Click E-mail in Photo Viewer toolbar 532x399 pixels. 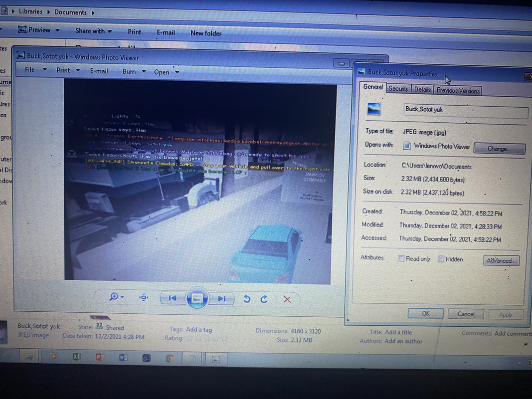pyautogui.click(x=99, y=71)
